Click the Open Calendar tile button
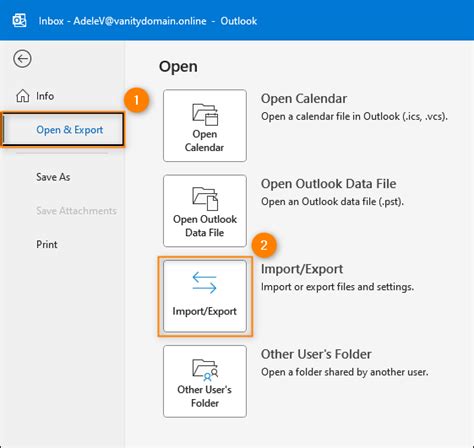 pos(205,126)
